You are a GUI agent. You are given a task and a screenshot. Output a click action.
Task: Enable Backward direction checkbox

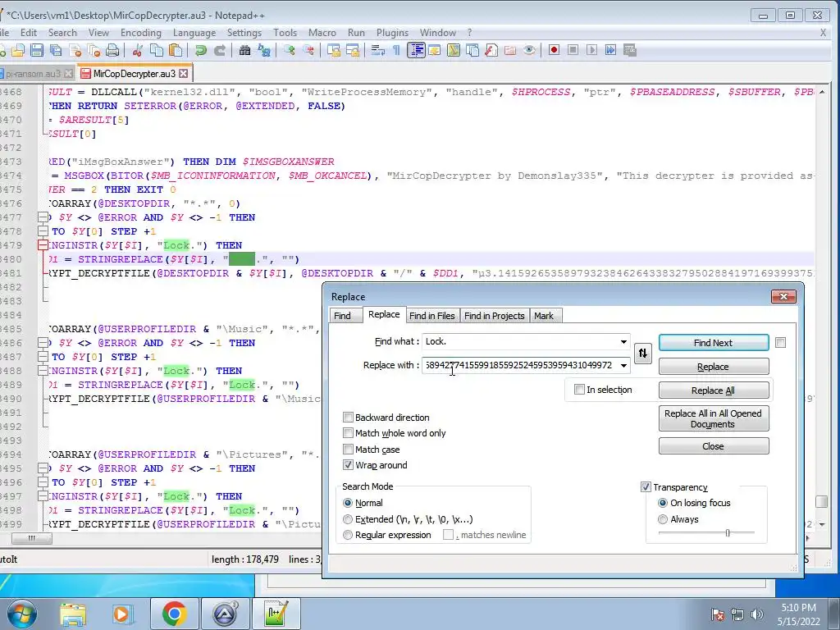pyautogui.click(x=348, y=417)
